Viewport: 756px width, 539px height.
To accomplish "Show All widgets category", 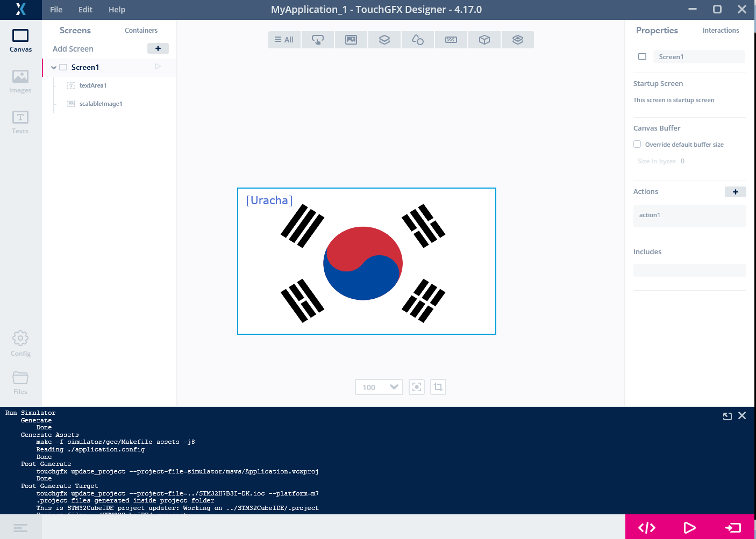I will pos(284,40).
